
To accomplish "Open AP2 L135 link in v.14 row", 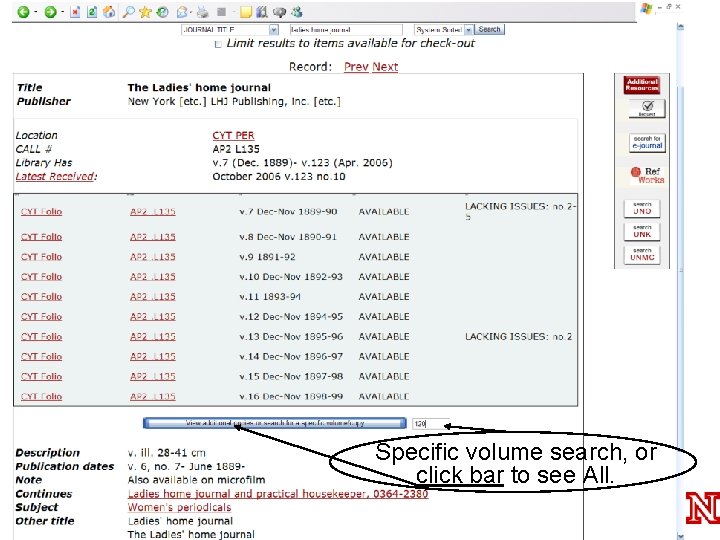I will click(x=152, y=357).
